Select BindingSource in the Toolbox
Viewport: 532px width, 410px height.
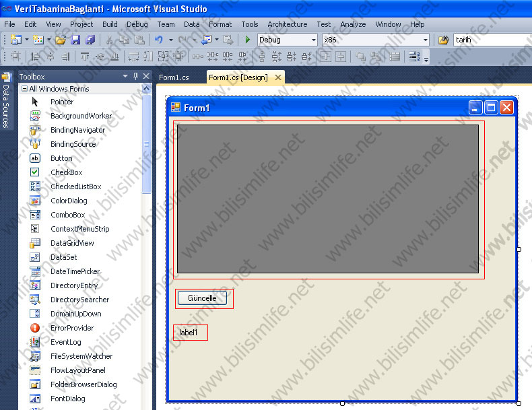point(73,144)
